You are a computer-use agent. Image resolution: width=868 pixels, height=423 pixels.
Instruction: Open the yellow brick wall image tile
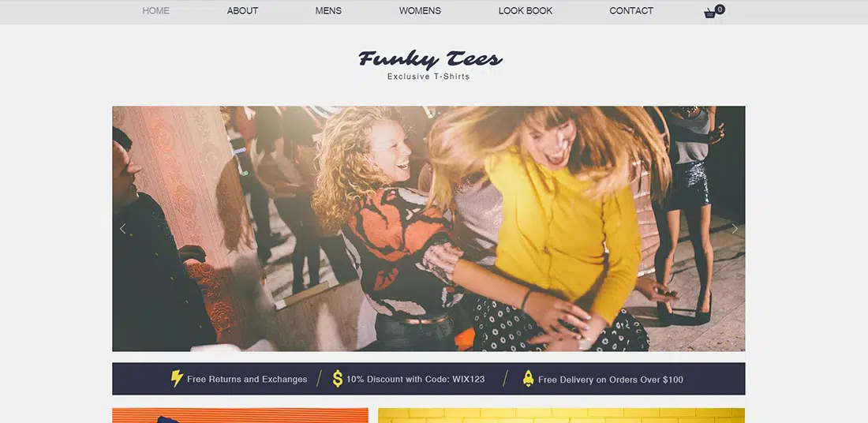pyautogui.click(x=561, y=416)
